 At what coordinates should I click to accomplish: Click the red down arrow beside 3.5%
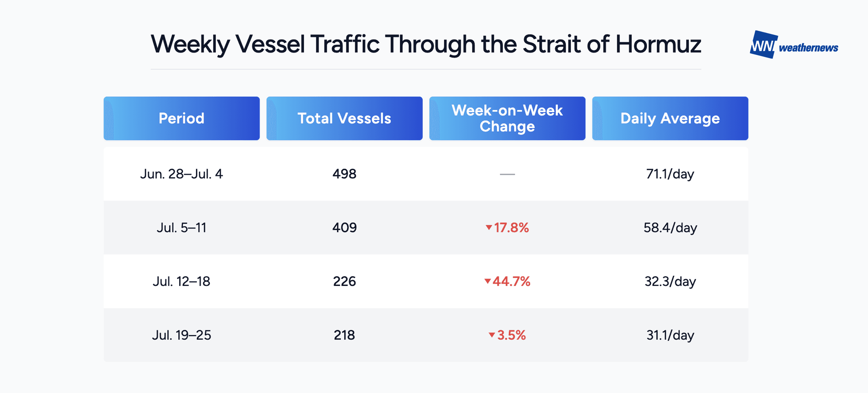(x=492, y=335)
